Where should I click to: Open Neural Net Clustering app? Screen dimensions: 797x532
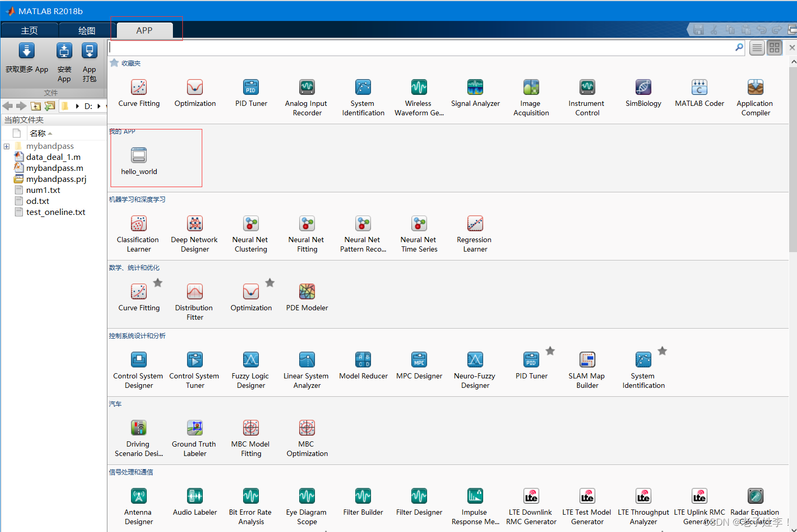coord(251,234)
